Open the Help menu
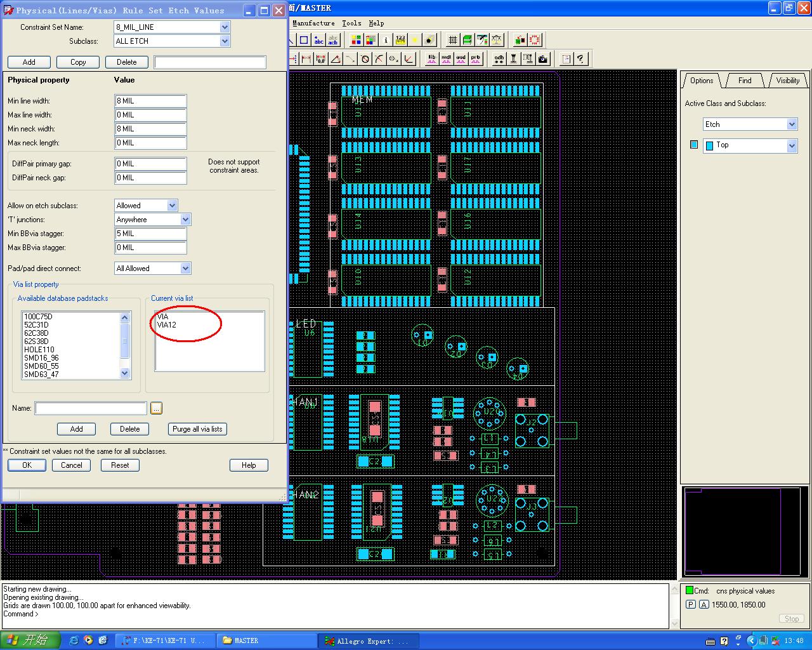This screenshot has width=812, height=650. pos(376,23)
